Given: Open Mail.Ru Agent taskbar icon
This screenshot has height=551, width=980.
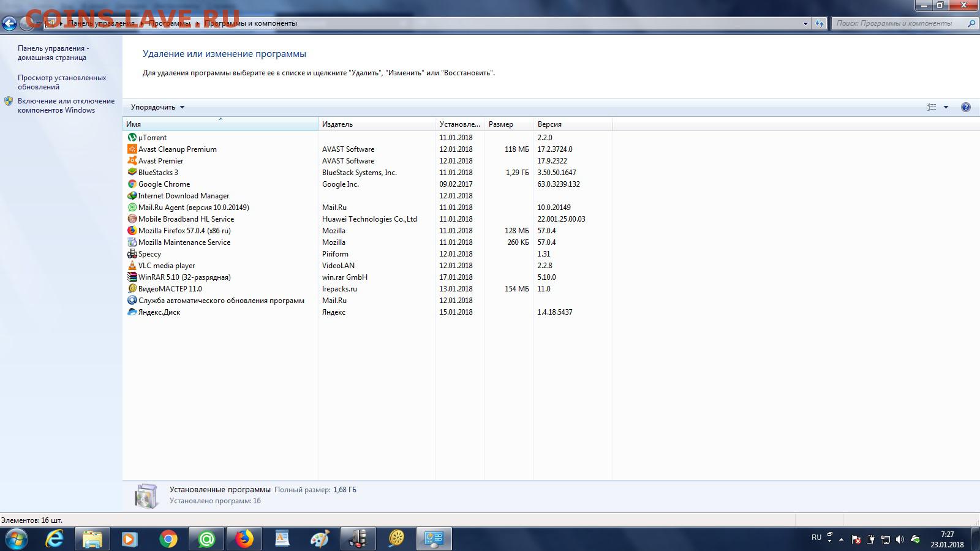Looking at the screenshot, I should click(206, 539).
